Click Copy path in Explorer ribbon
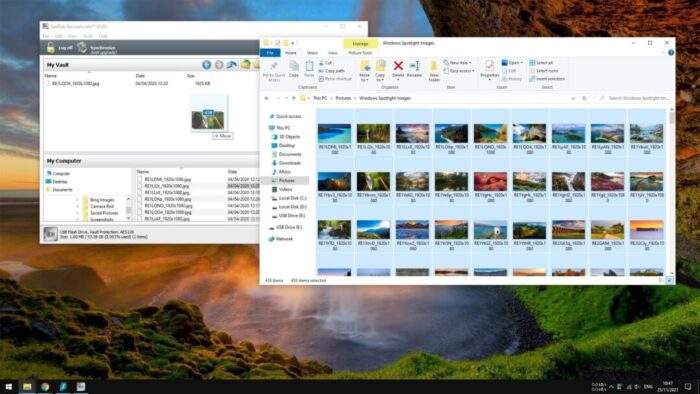This screenshot has height=394, width=700. pos(331,71)
